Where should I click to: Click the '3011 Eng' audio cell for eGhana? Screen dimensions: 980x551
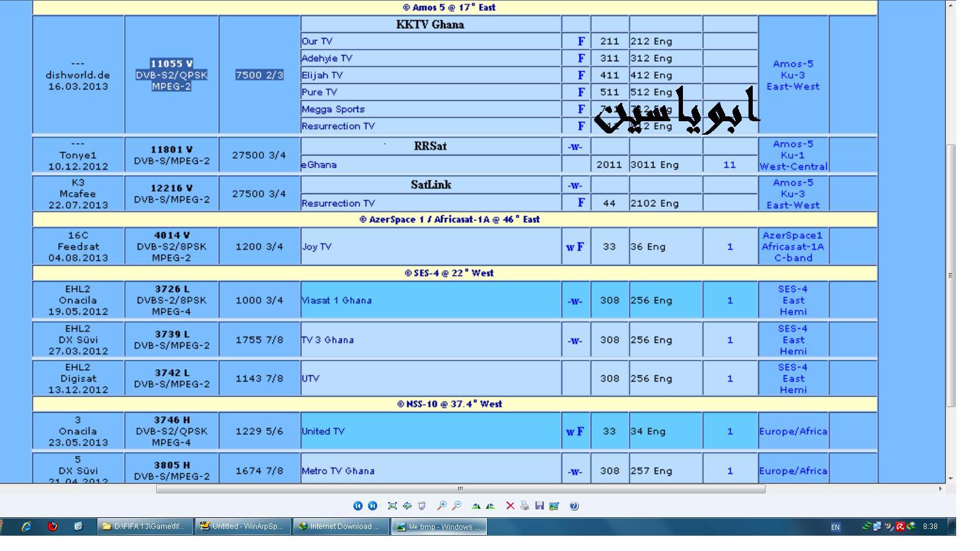click(666, 165)
